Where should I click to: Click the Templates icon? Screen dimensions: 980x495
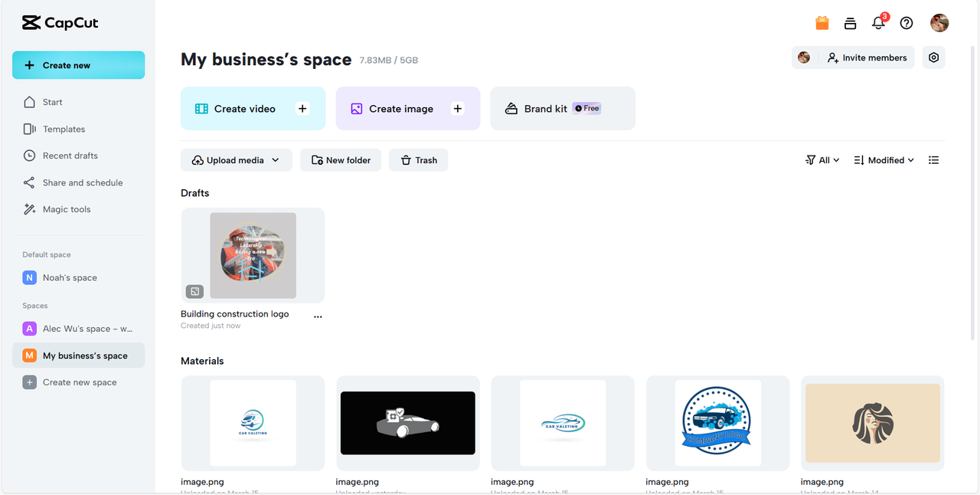pyautogui.click(x=29, y=129)
